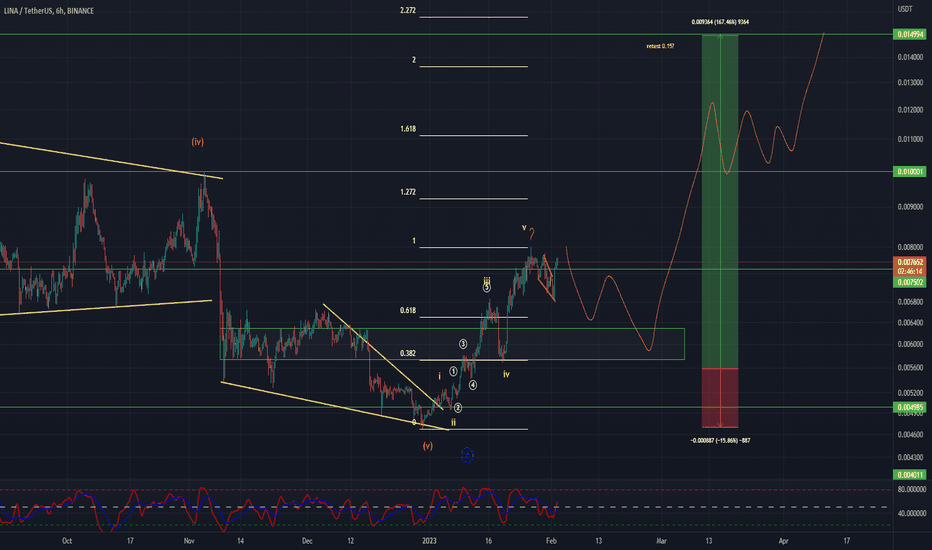Click the Feb date on time axis

pos(551,540)
